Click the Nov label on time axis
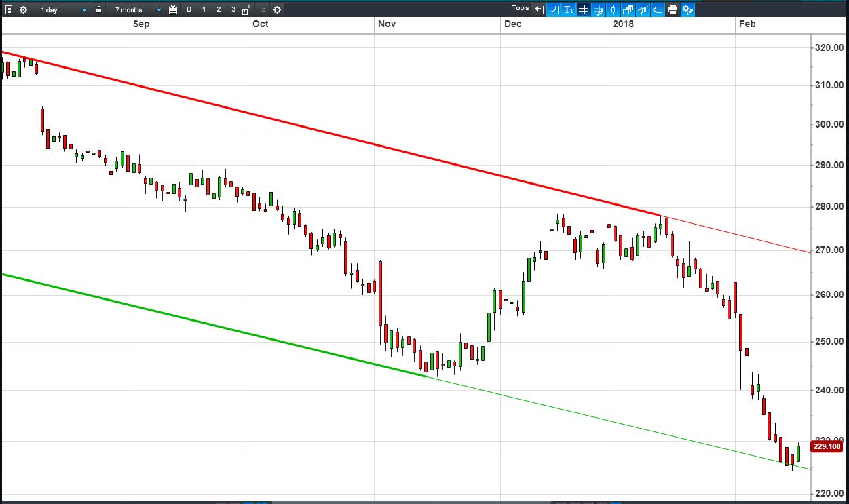The image size is (849, 504). coord(387,24)
